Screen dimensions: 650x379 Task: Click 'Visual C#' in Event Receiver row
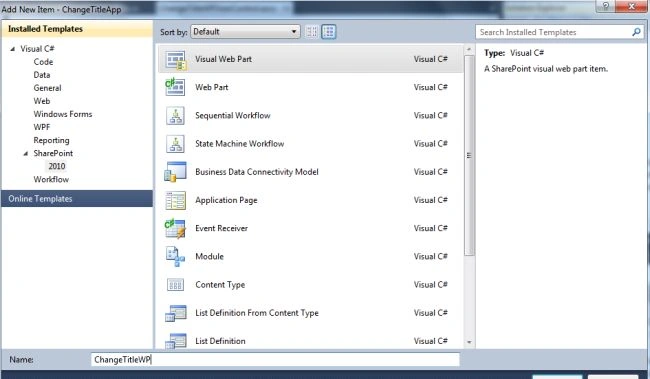[x=430, y=228]
